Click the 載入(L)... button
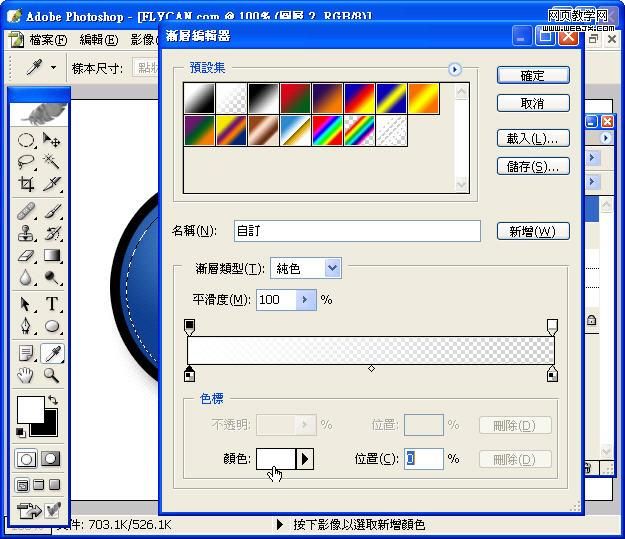The height and width of the screenshot is (539, 625). (x=533, y=138)
